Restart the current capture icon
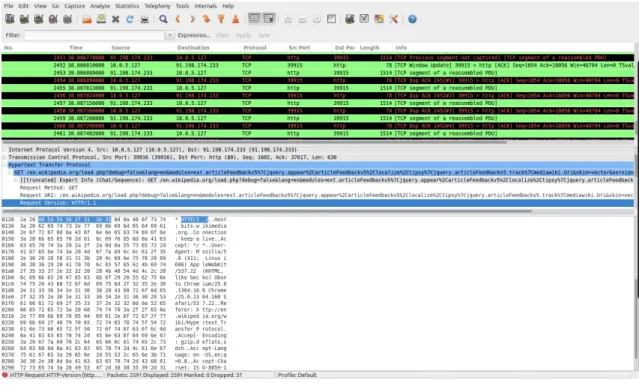639x386 pixels. coord(68,19)
